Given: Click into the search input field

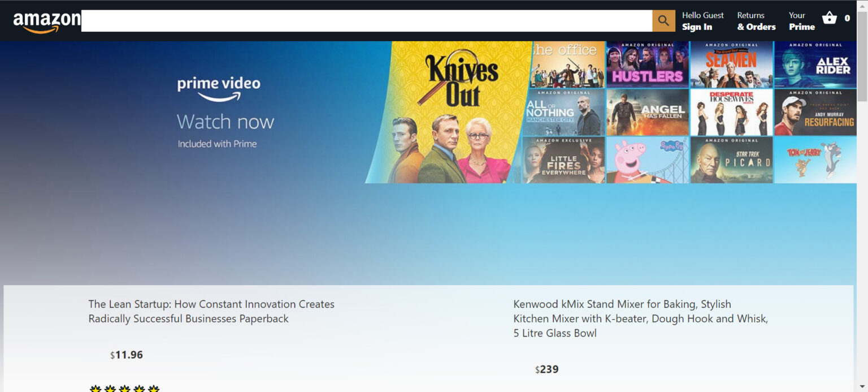Looking at the screenshot, I should (x=366, y=21).
